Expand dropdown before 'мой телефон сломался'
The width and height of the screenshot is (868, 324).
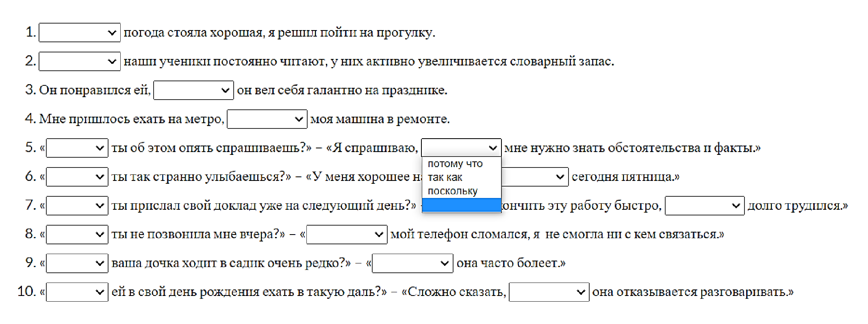point(347,235)
